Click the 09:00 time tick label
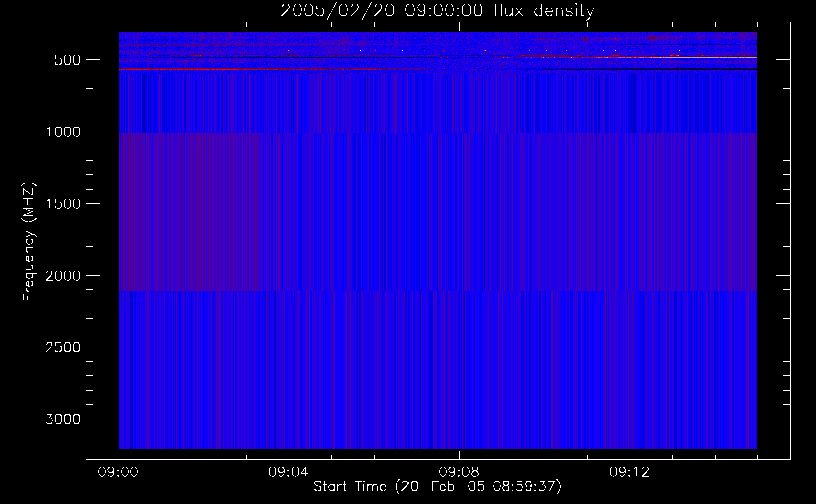 coord(118,472)
